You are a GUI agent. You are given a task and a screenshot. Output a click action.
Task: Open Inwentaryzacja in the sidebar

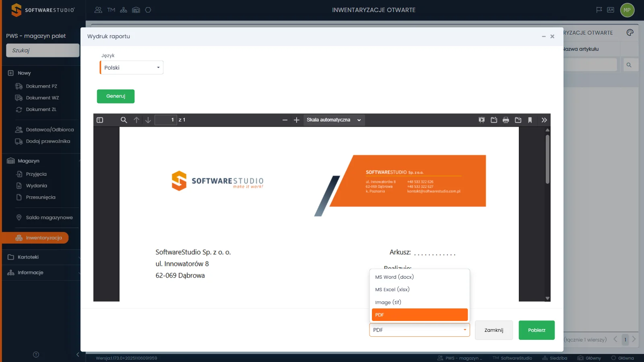(x=35, y=238)
